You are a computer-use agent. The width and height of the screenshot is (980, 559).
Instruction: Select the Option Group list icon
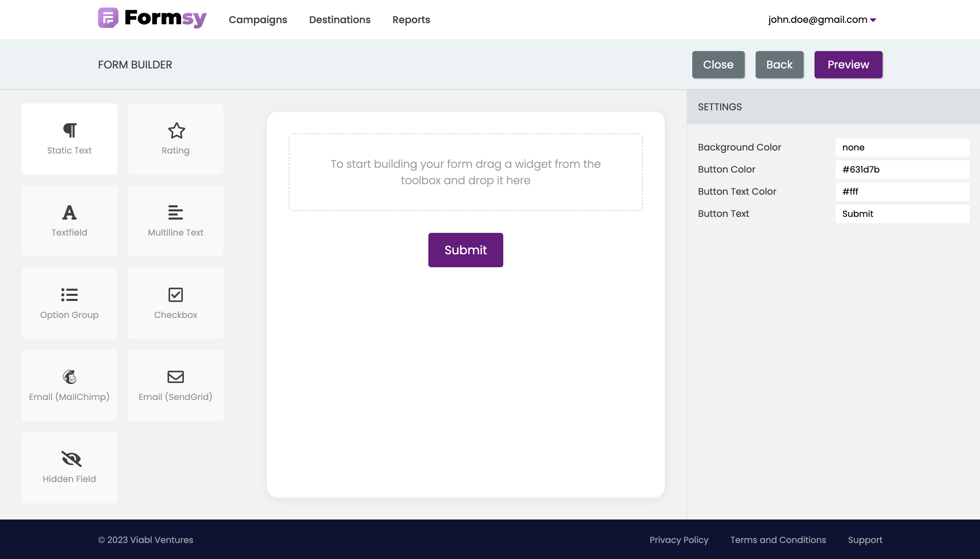(x=69, y=295)
